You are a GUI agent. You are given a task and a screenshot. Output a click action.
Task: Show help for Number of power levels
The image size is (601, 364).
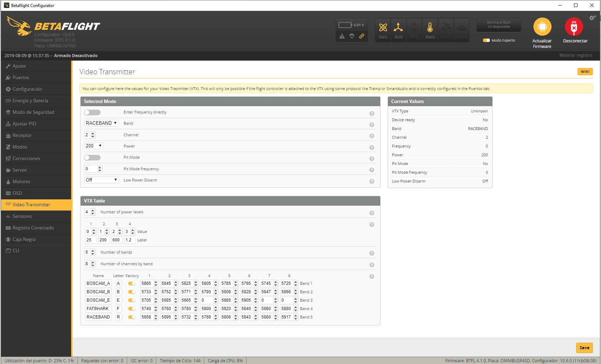372,213
